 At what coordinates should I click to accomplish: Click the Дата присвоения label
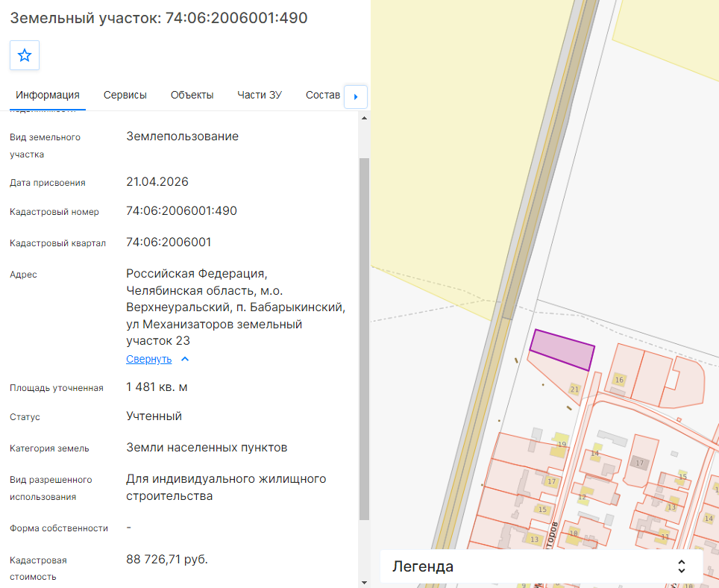tap(47, 183)
